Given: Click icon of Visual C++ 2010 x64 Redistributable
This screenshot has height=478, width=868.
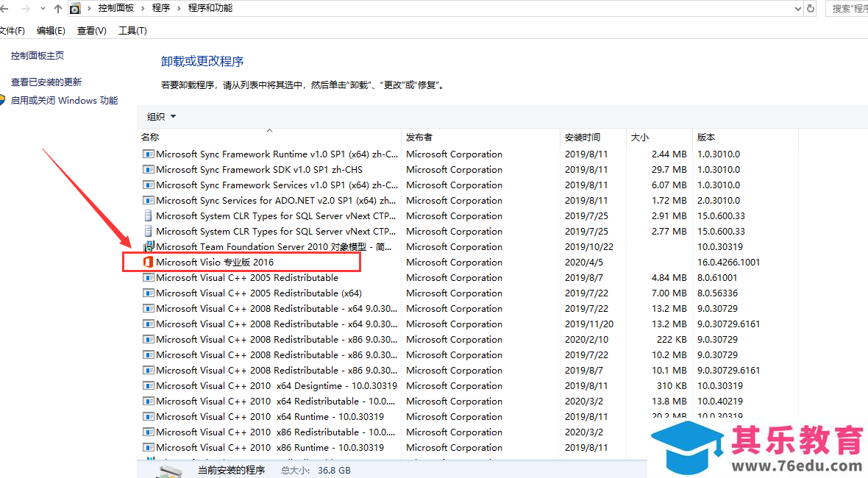Looking at the screenshot, I should 148,401.
